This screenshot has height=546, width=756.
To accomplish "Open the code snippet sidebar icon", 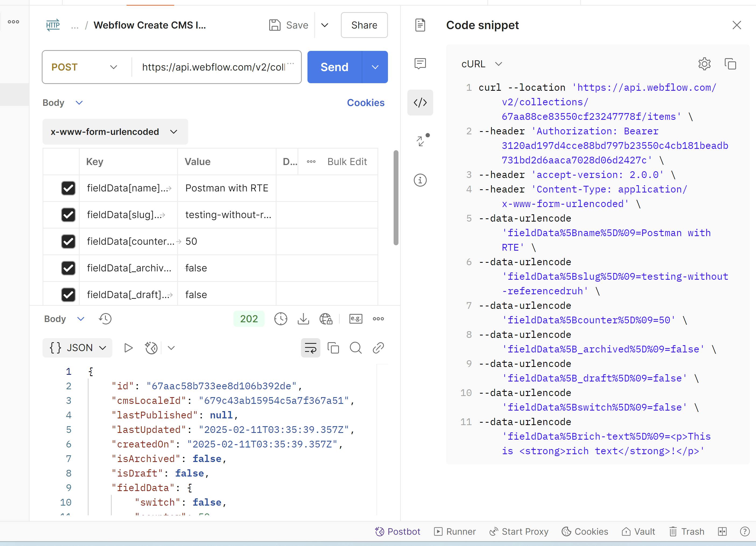I will click(420, 102).
